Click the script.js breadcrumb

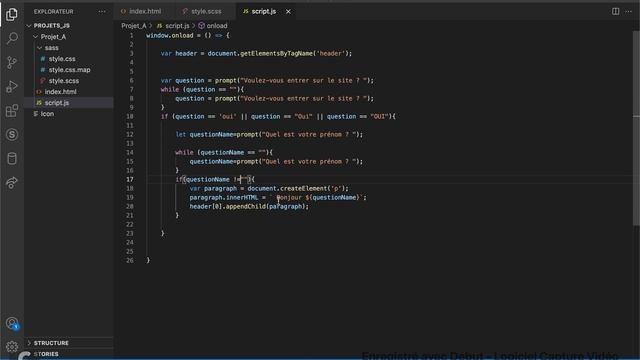tap(173, 26)
